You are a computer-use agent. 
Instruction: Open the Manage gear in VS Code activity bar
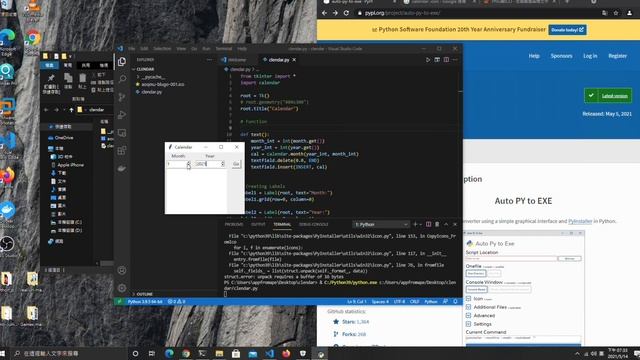(x=122, y=288)
